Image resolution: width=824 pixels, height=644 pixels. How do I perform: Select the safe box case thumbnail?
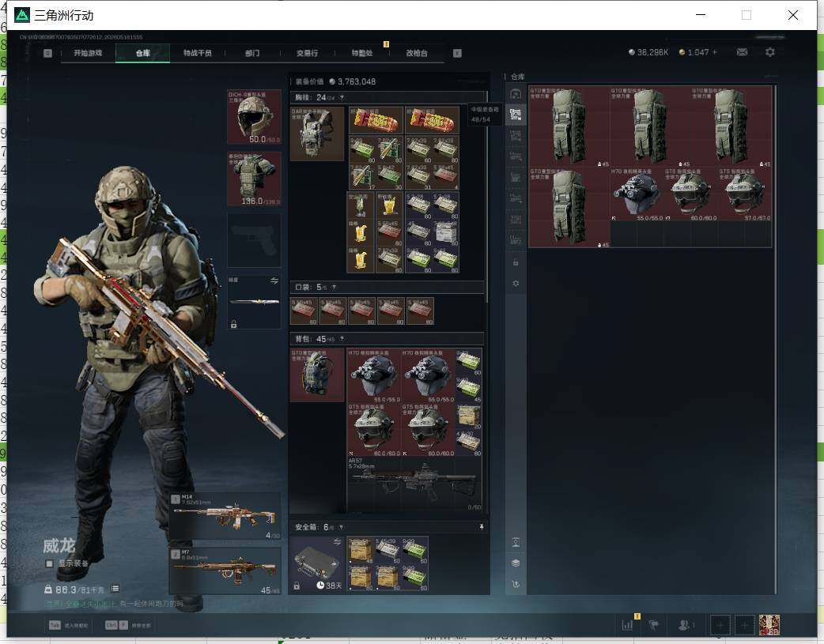317,563
